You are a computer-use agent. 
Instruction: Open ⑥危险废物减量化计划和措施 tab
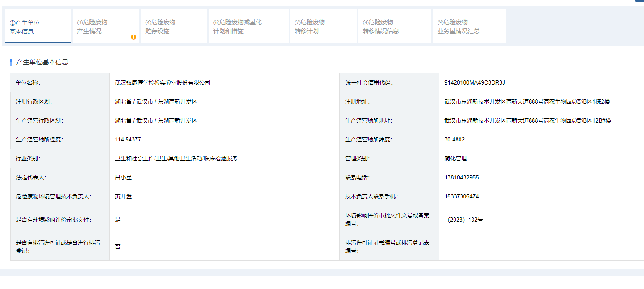coord(249,26)
